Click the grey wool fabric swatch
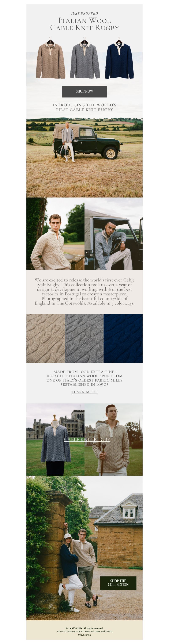Viewport: 169px width, 644px height. [x=84, y=338]
